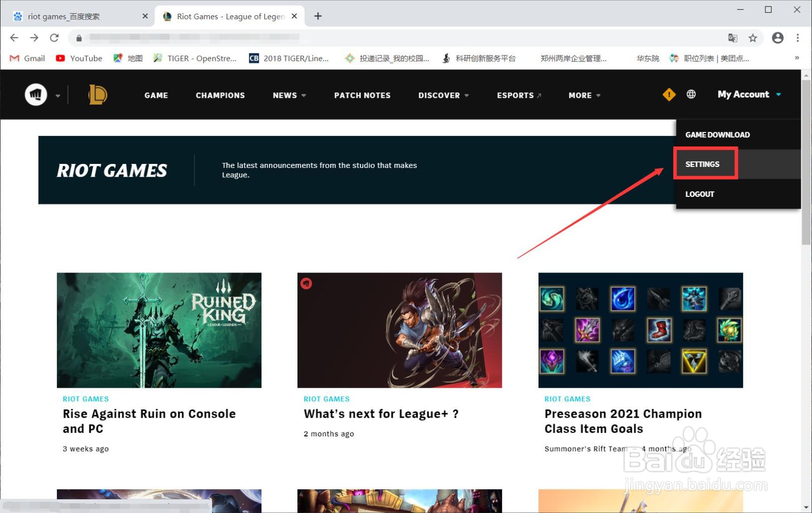Select LOGOUT from account menu

[x=699, y=194]
